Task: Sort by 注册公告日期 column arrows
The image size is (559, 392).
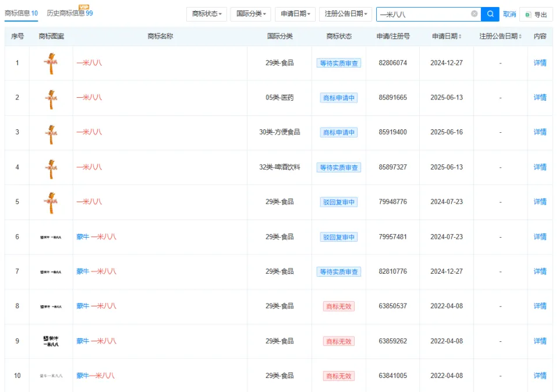Action: (520, 37)
